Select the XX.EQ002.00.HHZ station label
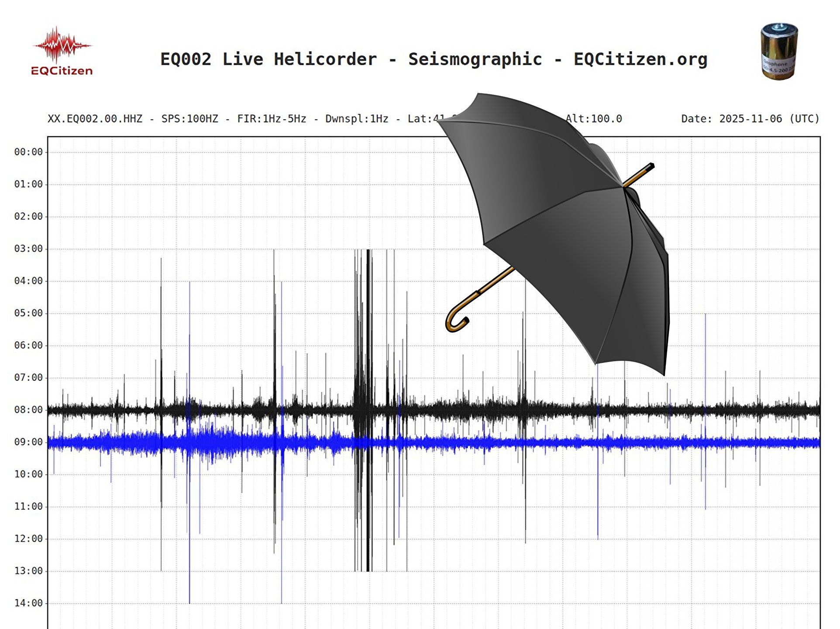 [x=95, y=118]
